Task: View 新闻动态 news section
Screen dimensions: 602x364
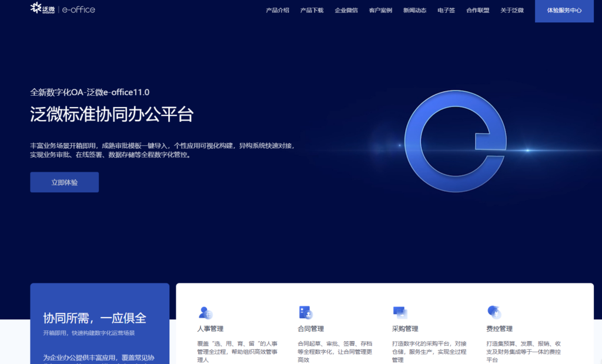Action: tap(415, 11)
